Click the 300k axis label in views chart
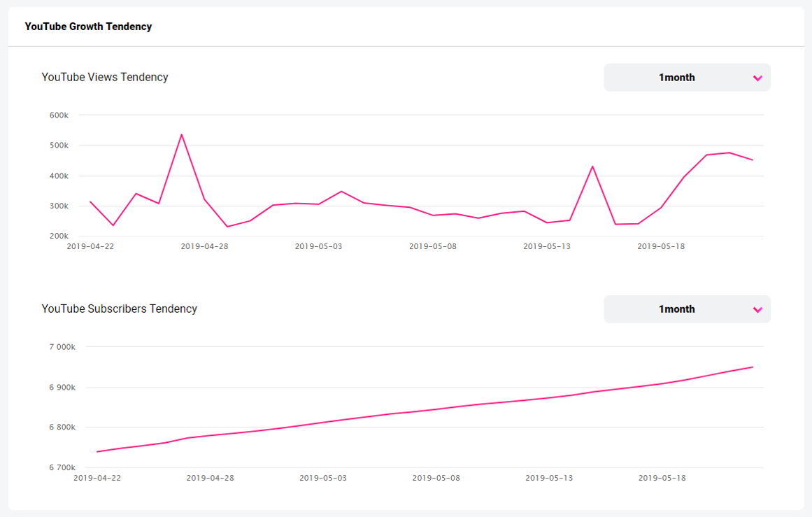This screenshot has height=517, width=812. [59, 206]
